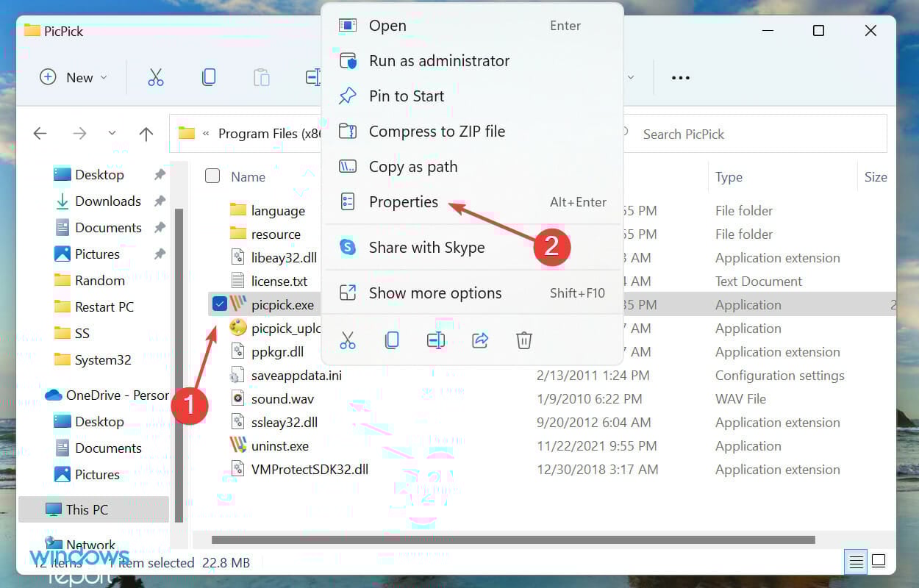Click the license.txt document icon

[x=238, y=281]
